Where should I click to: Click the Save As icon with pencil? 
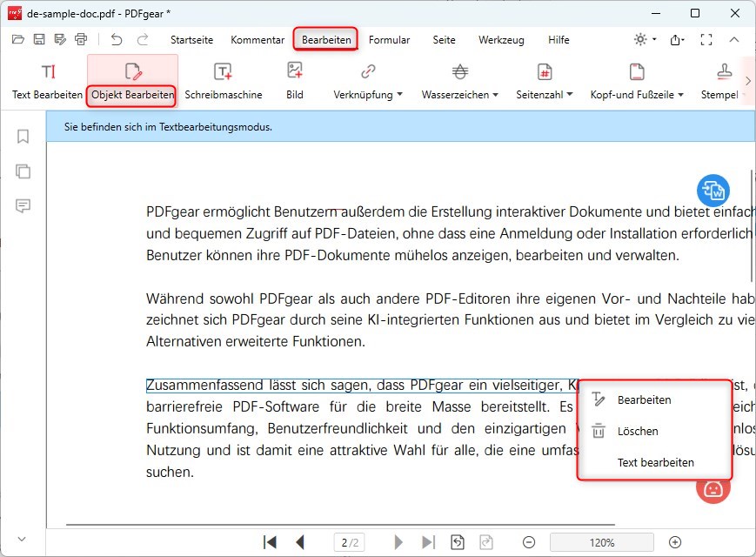[x=60, y=39]
